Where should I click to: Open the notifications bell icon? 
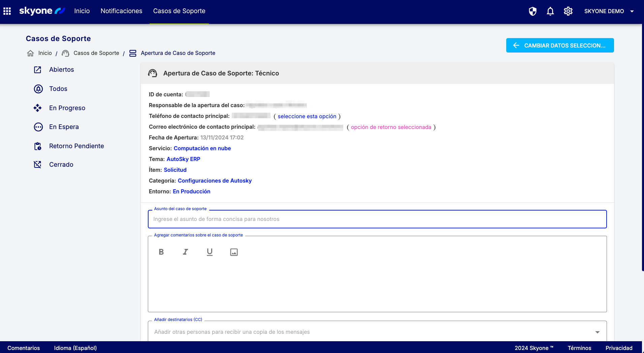pos(550,11)
